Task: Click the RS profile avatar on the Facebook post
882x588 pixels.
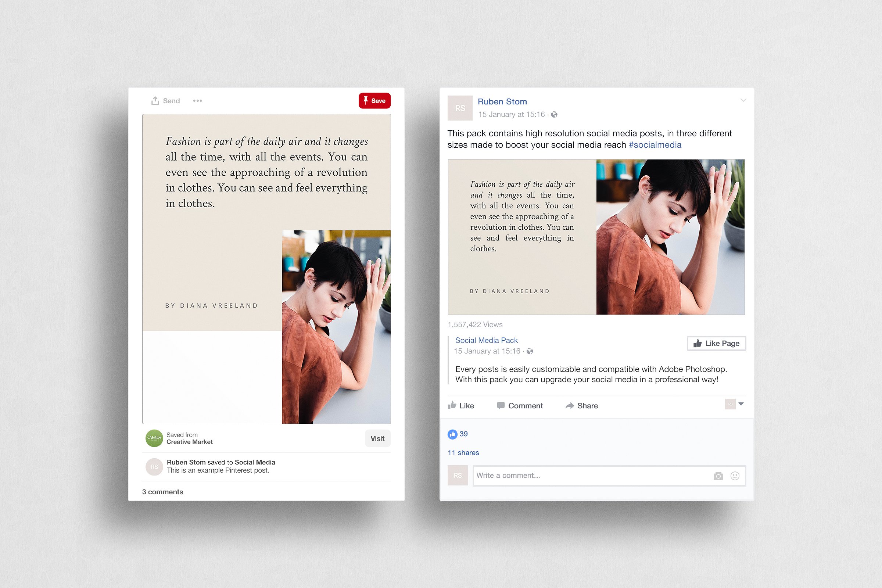Action: 460,108
